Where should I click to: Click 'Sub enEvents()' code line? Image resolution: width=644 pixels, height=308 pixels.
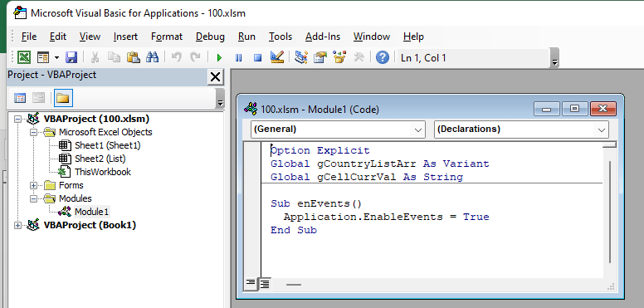point(316,203)
